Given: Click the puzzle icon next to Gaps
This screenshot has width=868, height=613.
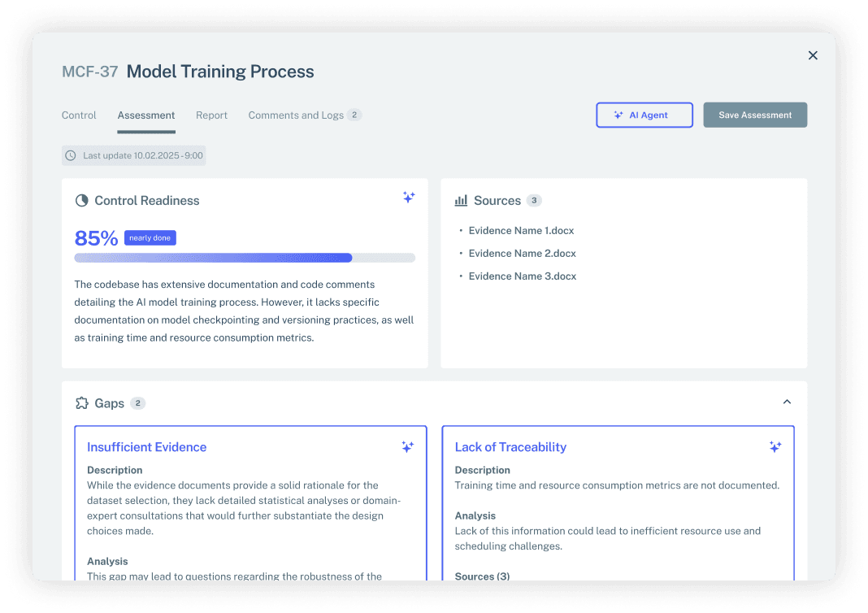Looking at the screenshot, I should coord(81,402).
